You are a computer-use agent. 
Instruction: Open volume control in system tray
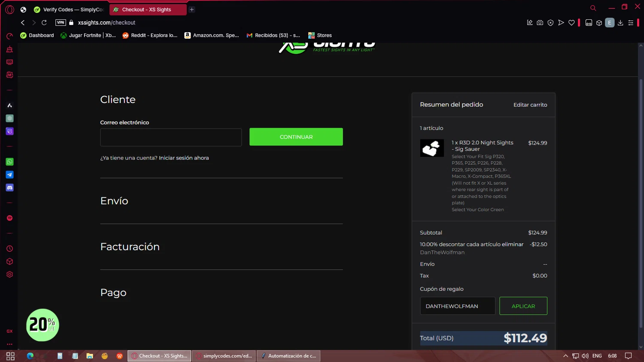pyautogui.click(x=585, y=356)
